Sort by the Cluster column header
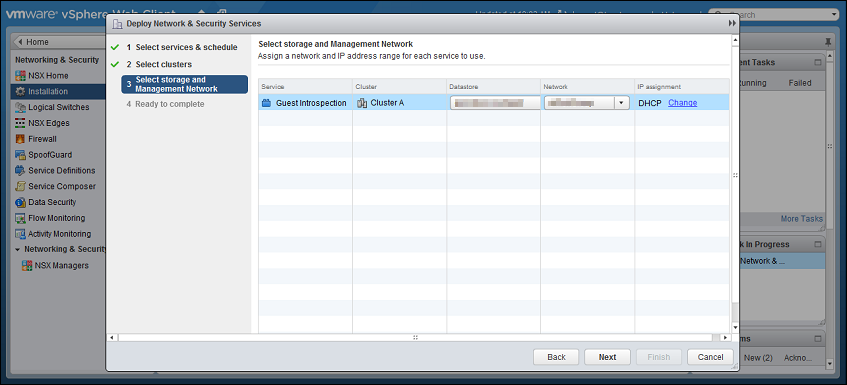The width and height of the screenshot is (847, 385). coord(399,86)
